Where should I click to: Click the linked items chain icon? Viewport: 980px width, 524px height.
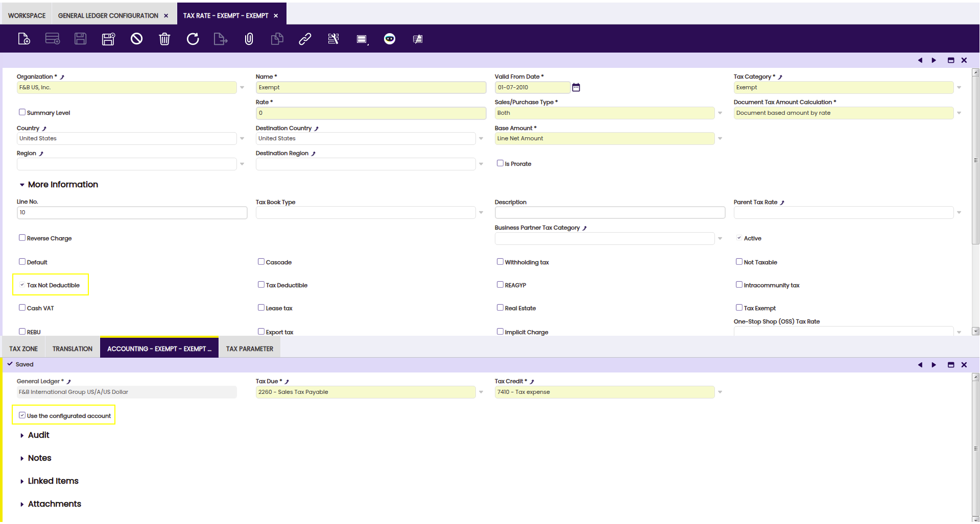coord(305,39)
